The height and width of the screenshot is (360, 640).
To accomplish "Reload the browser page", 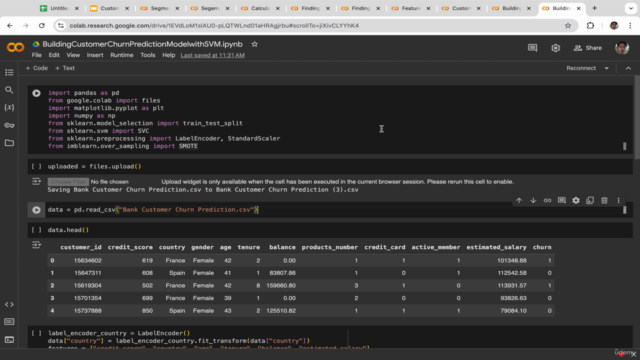I will pyautogui.click(x=42, y=26).
